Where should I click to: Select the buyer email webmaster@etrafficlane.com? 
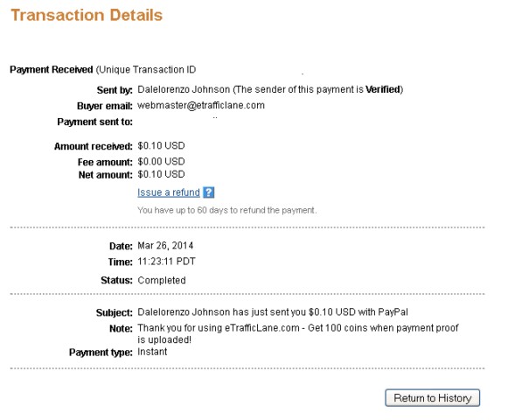201,105
